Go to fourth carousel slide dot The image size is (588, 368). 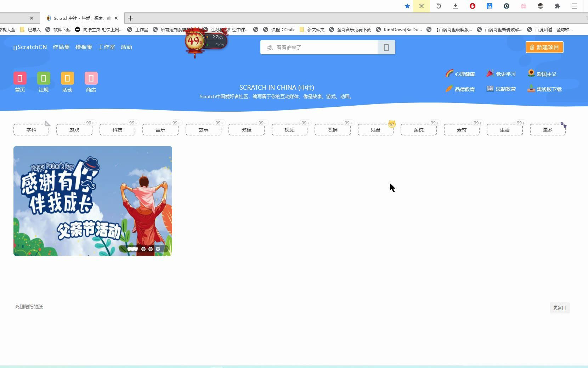click(158, 249)
